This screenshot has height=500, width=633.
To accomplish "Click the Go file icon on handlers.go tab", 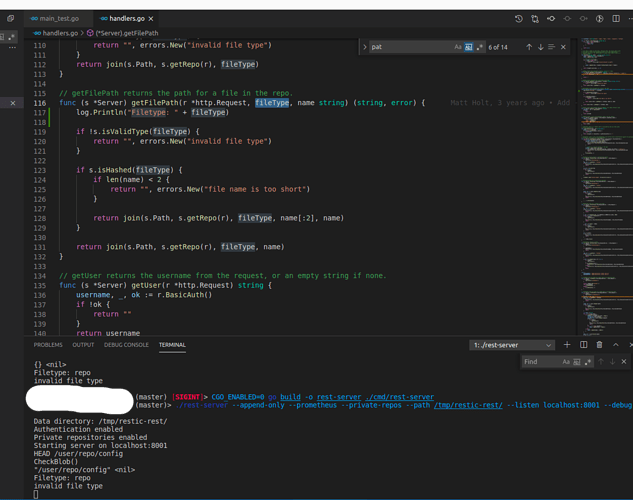I will [x=104, y=19].
